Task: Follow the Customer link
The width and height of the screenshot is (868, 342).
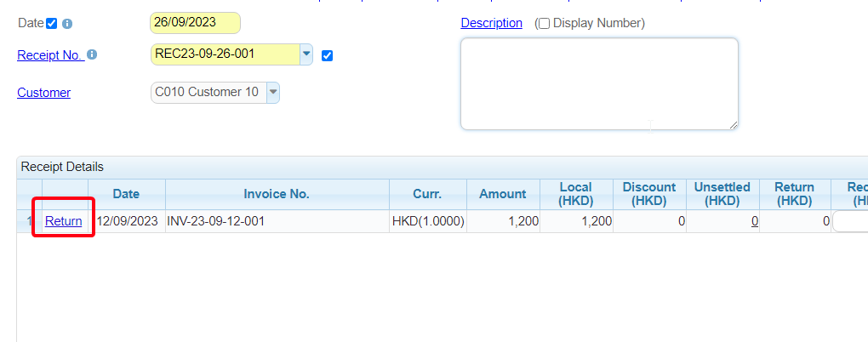Action: point(43,93)
